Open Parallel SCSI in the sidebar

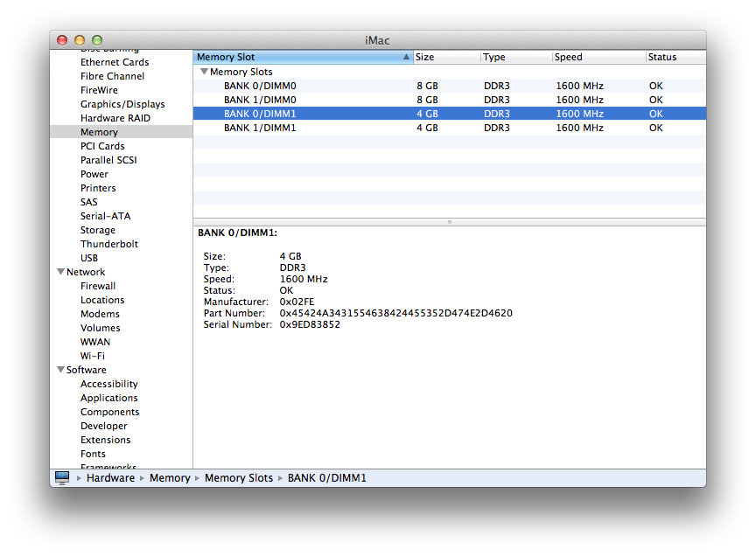(108, 160)
